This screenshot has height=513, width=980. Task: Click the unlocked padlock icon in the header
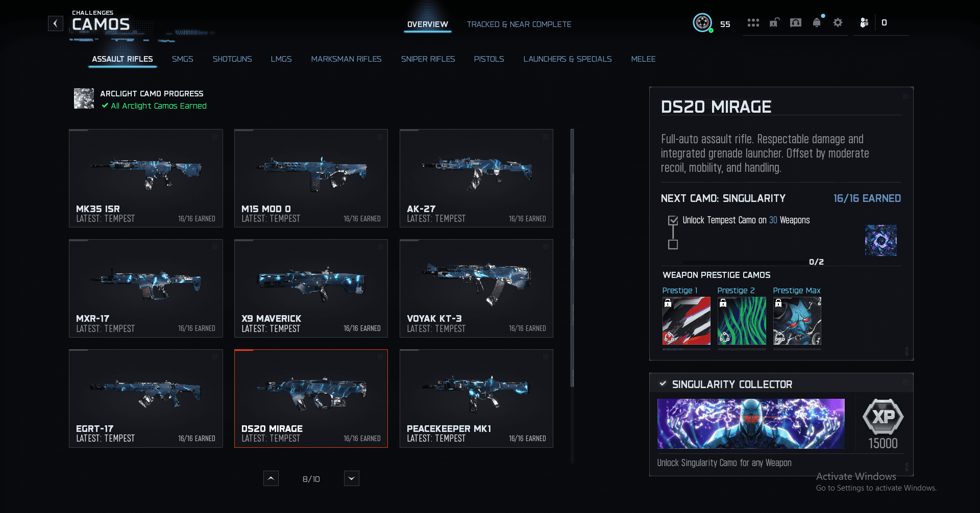pyautogui.click(x=774, y=22)
